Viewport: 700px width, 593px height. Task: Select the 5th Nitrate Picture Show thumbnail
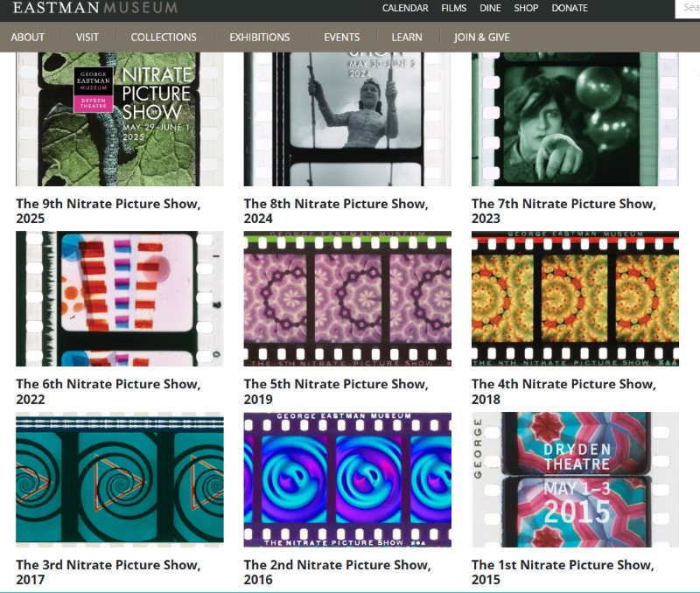347,298
